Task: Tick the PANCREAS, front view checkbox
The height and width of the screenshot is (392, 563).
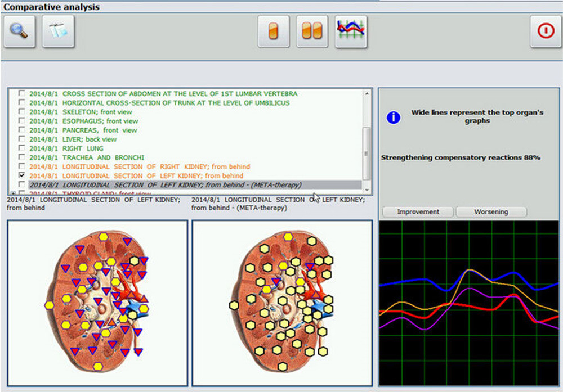Action: [21, 130]
